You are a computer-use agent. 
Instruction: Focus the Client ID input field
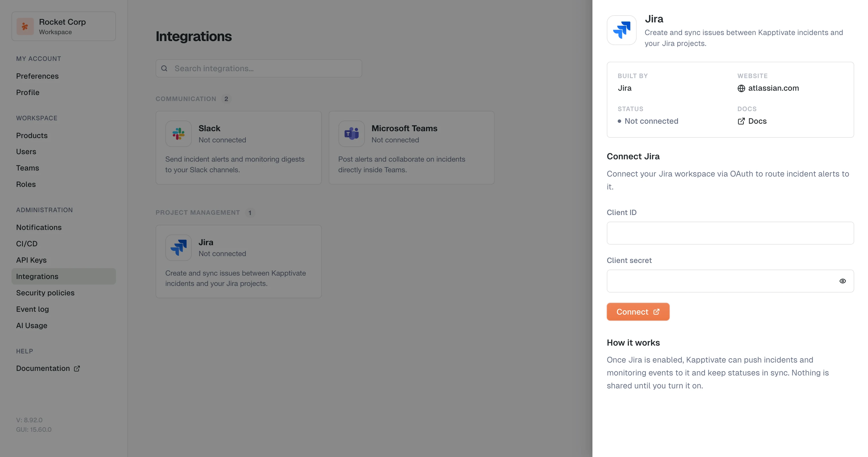(730, 233)
